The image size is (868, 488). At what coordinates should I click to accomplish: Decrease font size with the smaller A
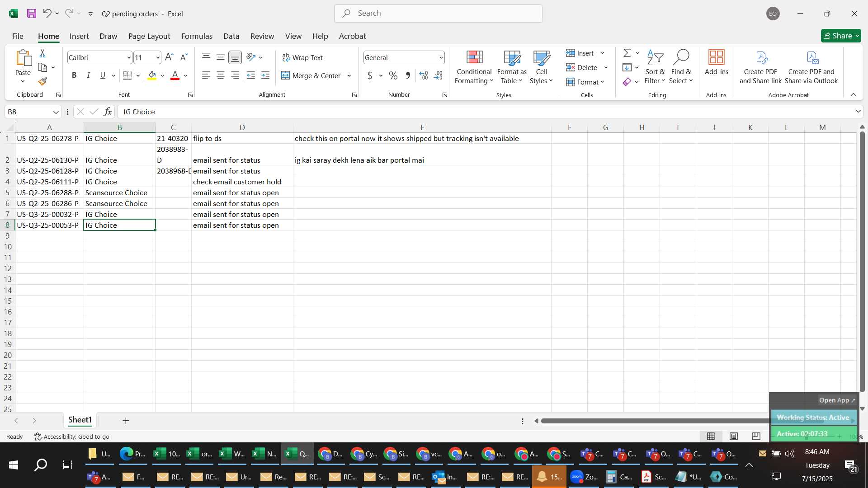[184, 57]
